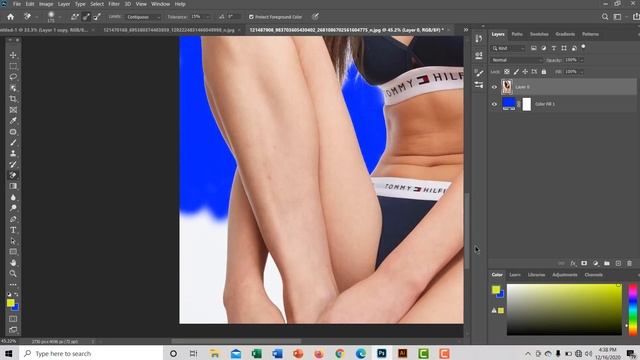Select the Background Eraser tool in toolbar
640x360 pixels.
13,175
